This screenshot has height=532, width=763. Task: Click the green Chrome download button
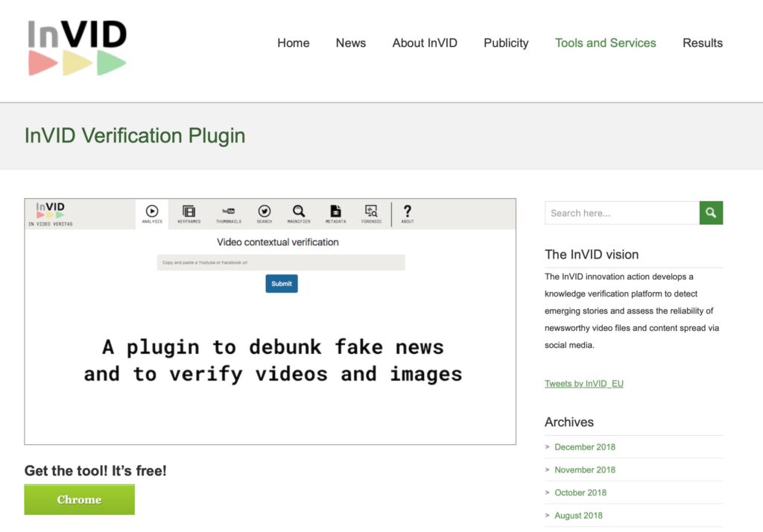click(80, 500)
